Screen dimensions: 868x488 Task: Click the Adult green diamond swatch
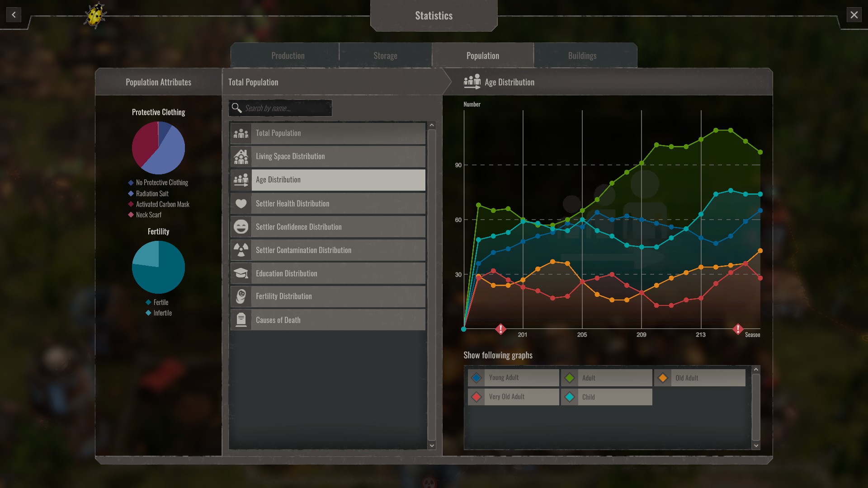570,378
